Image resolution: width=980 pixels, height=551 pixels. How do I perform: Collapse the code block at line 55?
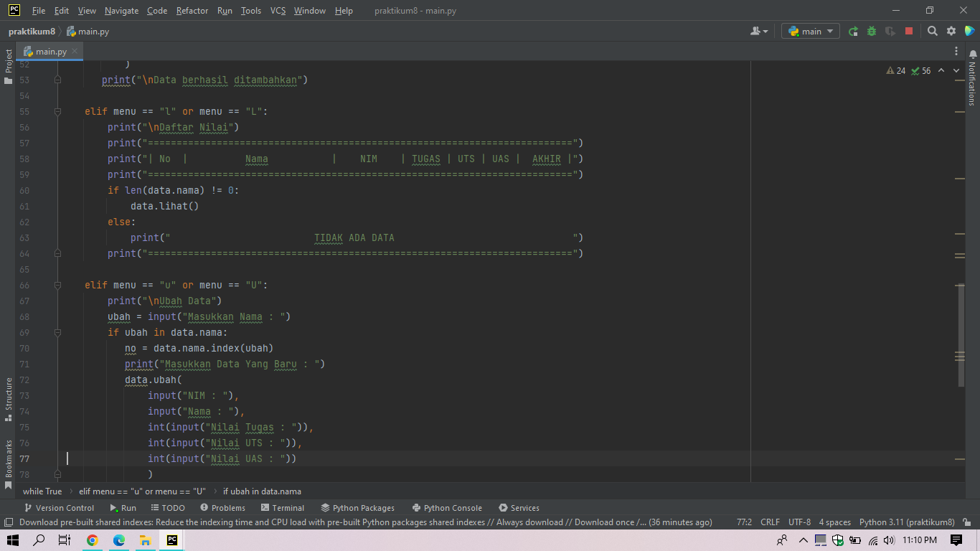click(57, 112)
